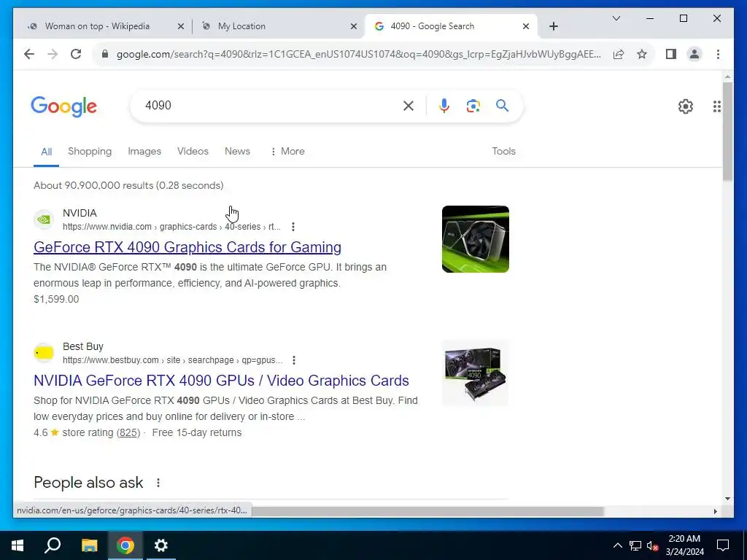Open the Best Buy GPU box thumbnail

tap(475, 373)
